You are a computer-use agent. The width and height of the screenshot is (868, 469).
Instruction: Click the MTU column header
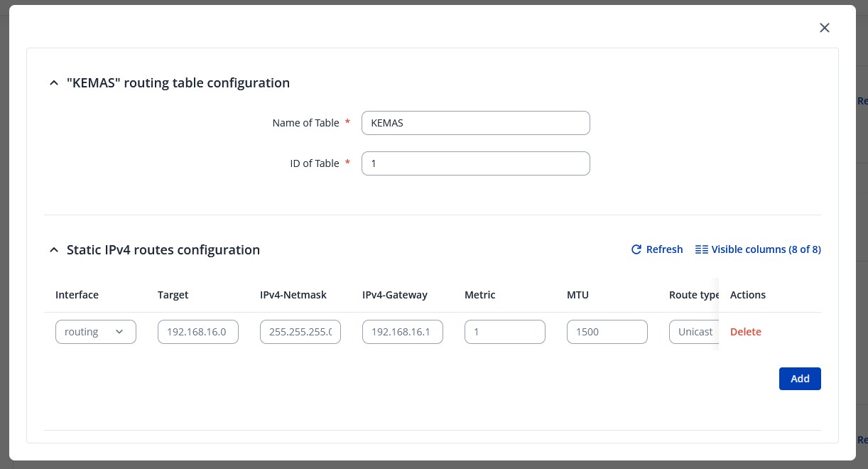(x=577, y=295)
